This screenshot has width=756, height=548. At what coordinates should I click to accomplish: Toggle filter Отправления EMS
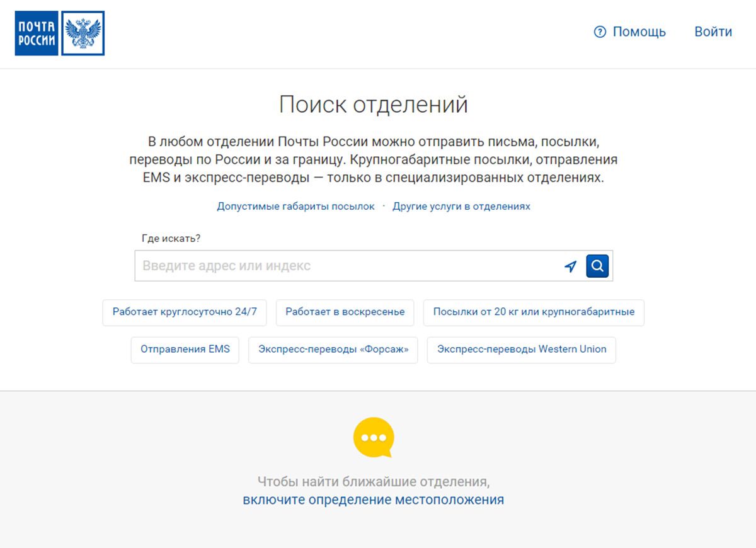pyautogui.click(x=185, y=350)
